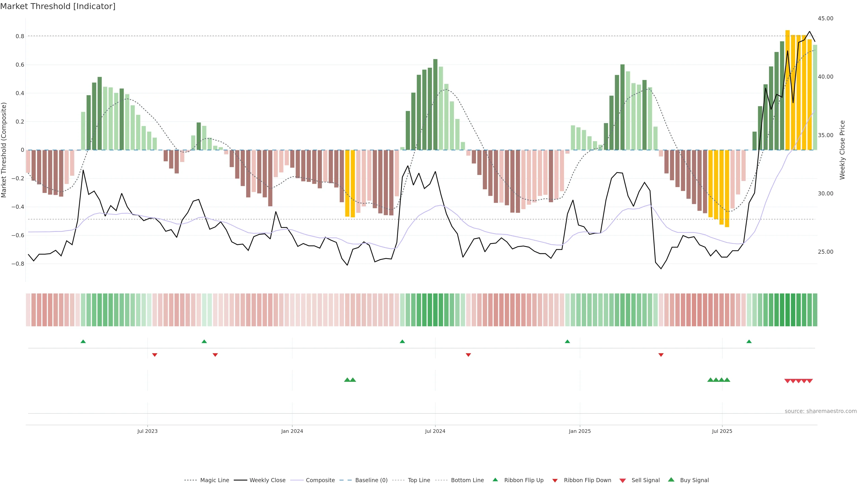Screen dimensions: 868x488
Task: Click the Composite legend line sample
Action: tap(297, 480)
